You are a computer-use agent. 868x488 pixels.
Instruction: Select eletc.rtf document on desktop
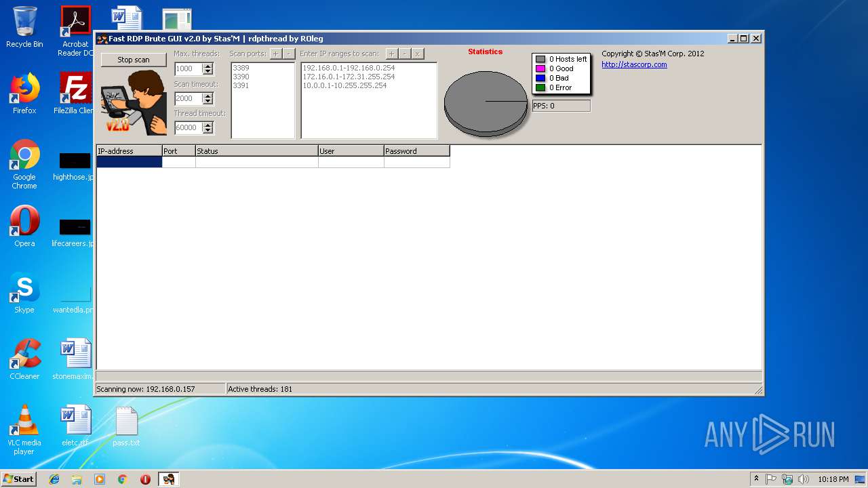click(x=75, y=426)
